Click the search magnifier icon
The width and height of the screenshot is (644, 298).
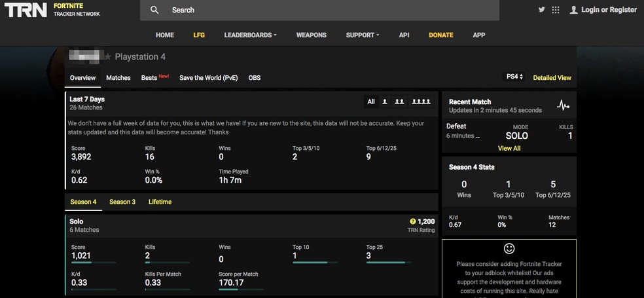pyautogui.click(x=154, y=10)
